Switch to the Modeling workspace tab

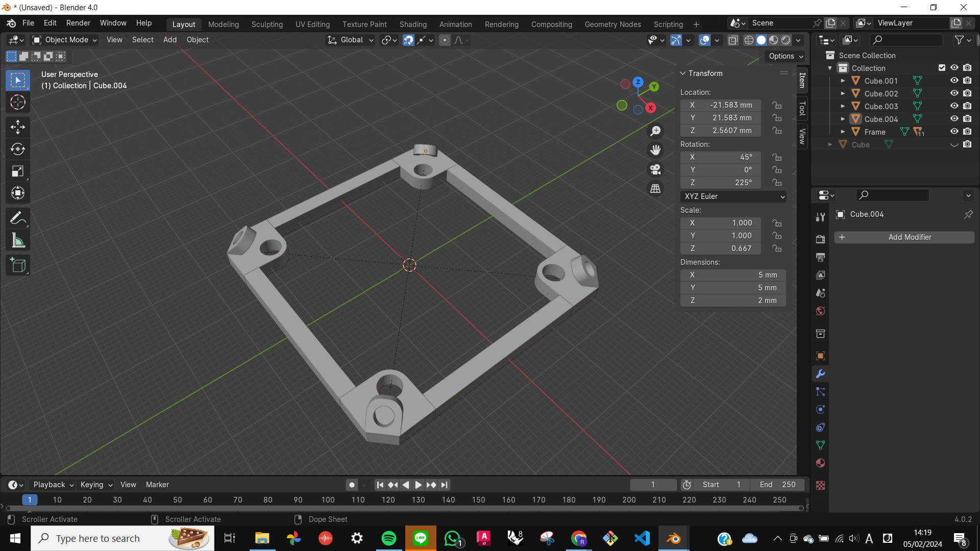coord(224,24)
